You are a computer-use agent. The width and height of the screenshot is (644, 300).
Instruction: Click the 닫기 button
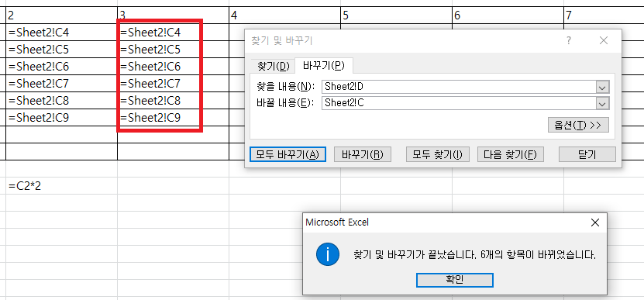pos(587,154)
